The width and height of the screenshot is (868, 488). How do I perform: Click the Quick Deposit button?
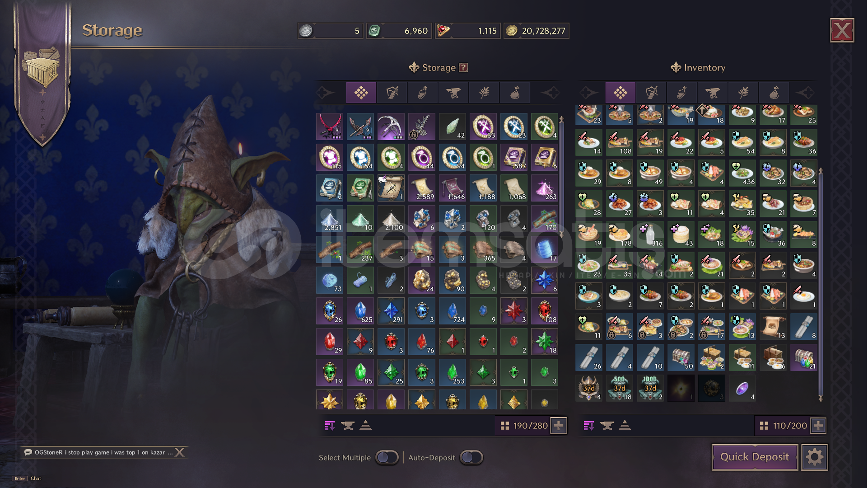coord(755,457)
